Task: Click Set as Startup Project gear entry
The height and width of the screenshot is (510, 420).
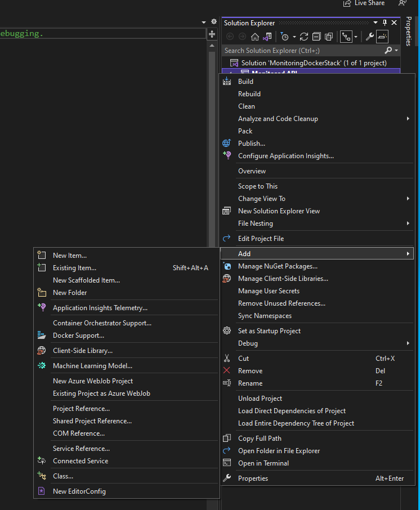Action: pyautogui.click(x=317, y=331)
